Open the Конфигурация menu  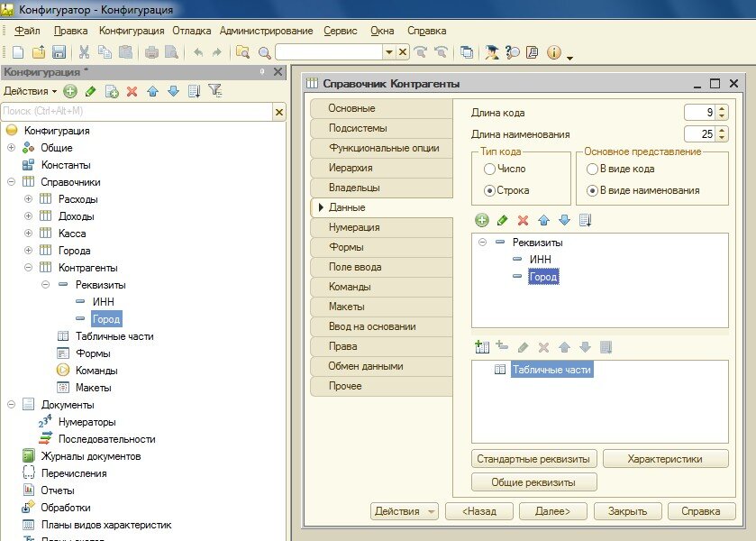(132, 31)
